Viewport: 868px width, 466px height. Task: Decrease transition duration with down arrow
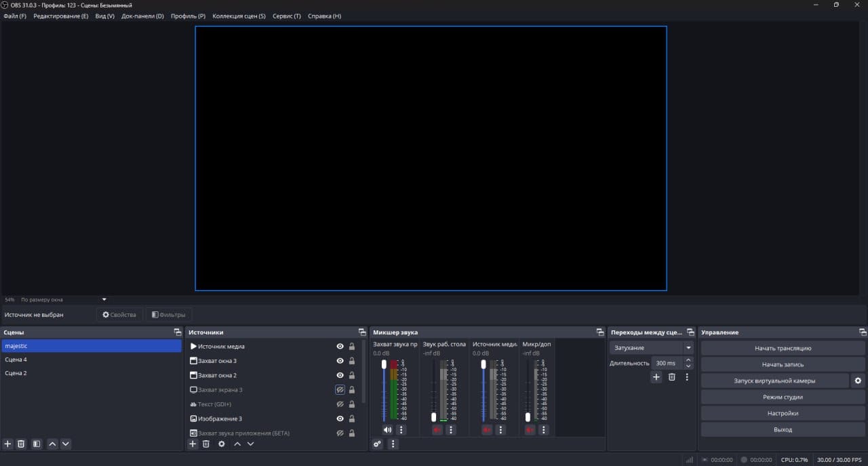[689, 366]
